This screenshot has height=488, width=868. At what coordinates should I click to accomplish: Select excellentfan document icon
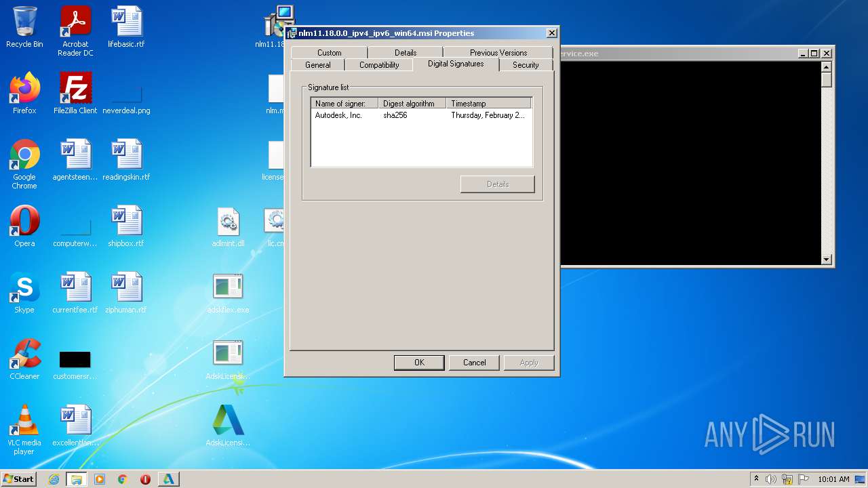(x=75, y=426)
